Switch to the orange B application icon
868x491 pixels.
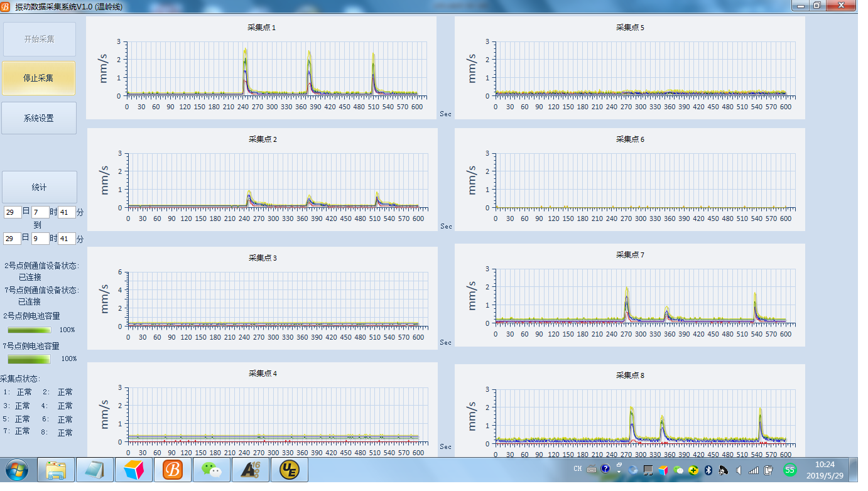tap(172, 470)
